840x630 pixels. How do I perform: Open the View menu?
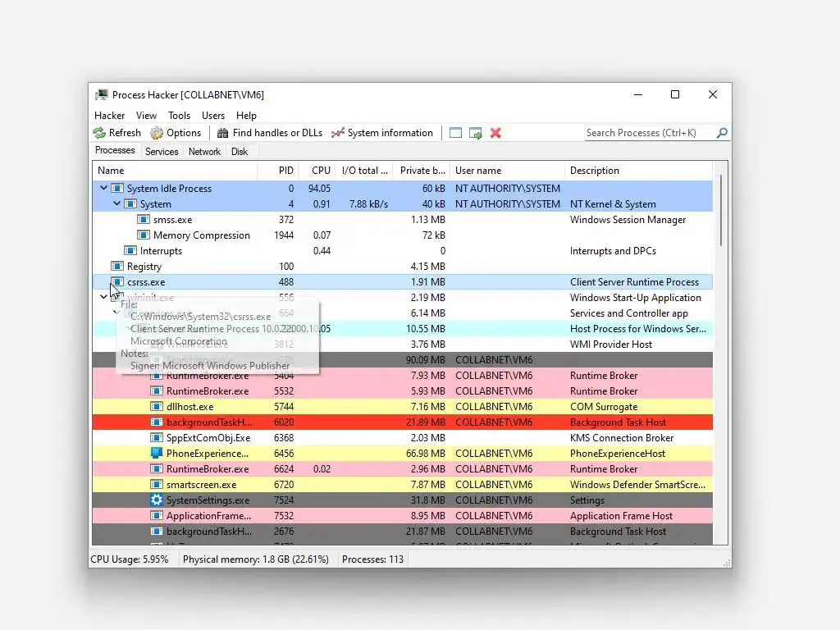(146, 116)
